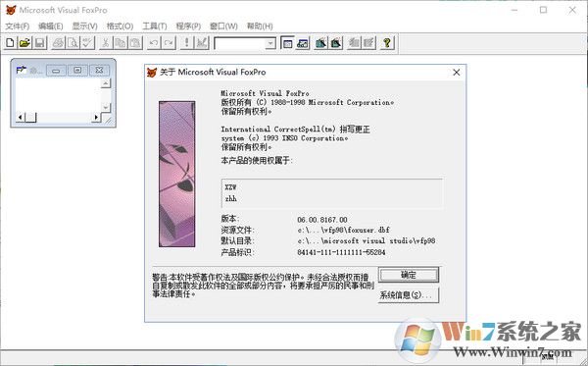Click the Command window horizontal scroll thumb

[x=30, y=118]
